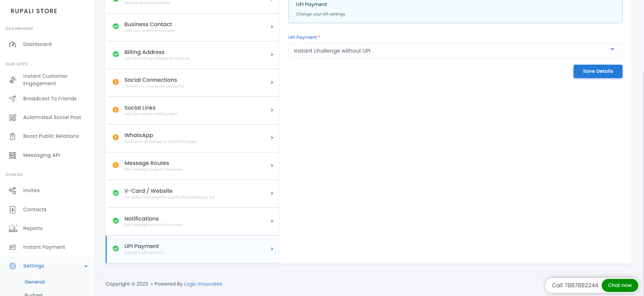Collapse the Settings menu arrow
The image size is (644, 296).
pos(86,266)
